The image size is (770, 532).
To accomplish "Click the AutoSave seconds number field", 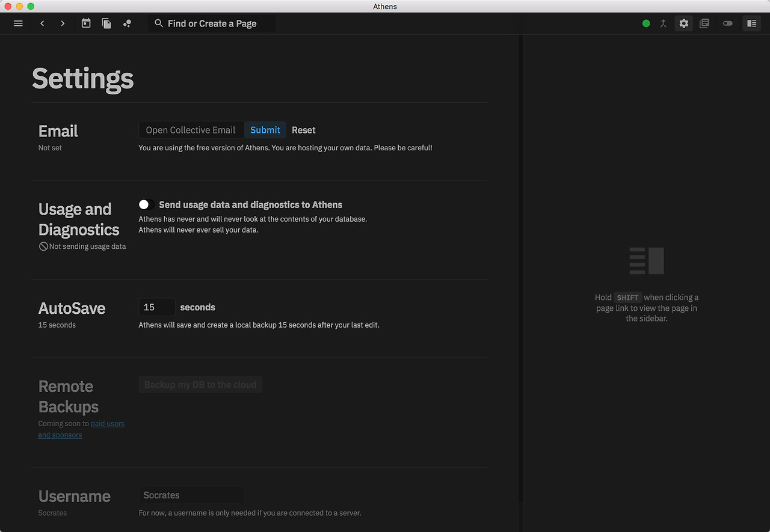I will pos(157,307).
